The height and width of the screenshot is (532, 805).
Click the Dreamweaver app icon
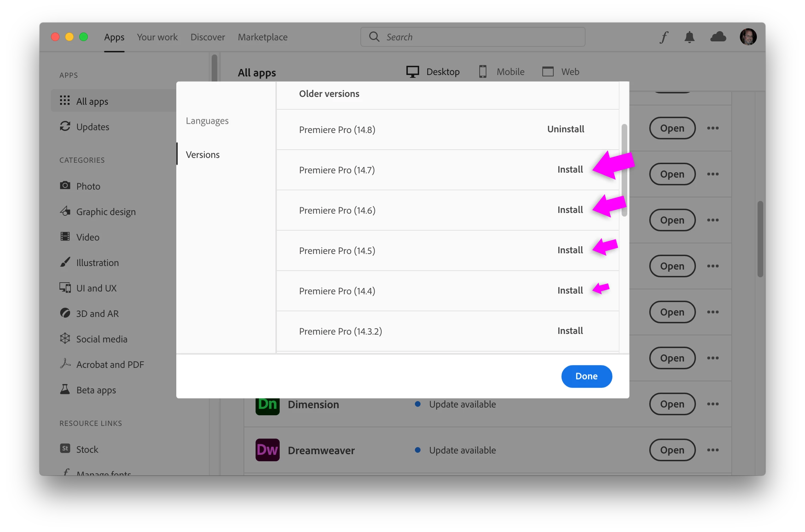point(268,450)
